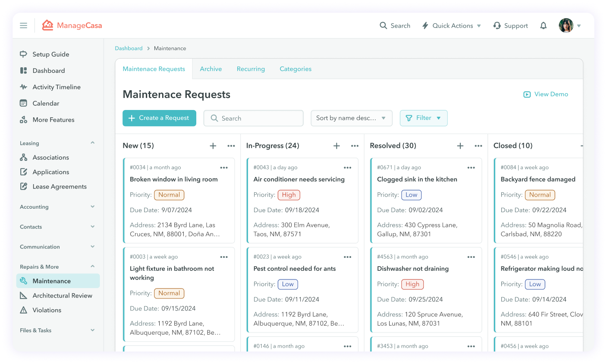Image resolution: width=607 pixels, height=364 pixels.
Task: Open the notifications bell icon
Action: point(543,25)
